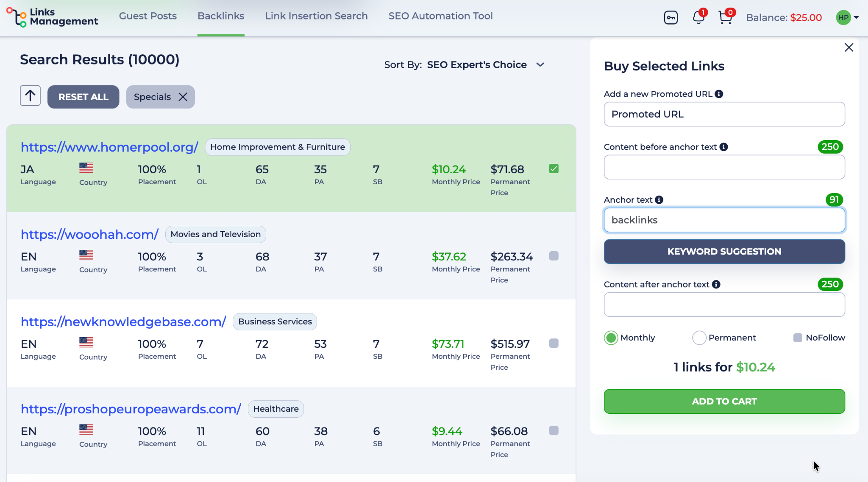Select the wooohah.com link checkbox
Screen dimensions: 868x482
[x=554, y=256]
